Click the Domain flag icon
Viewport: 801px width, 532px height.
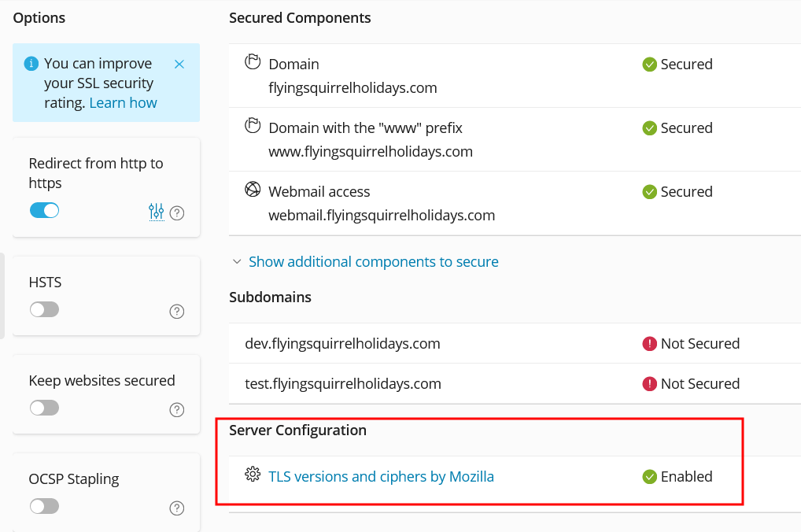coord(253,62)
